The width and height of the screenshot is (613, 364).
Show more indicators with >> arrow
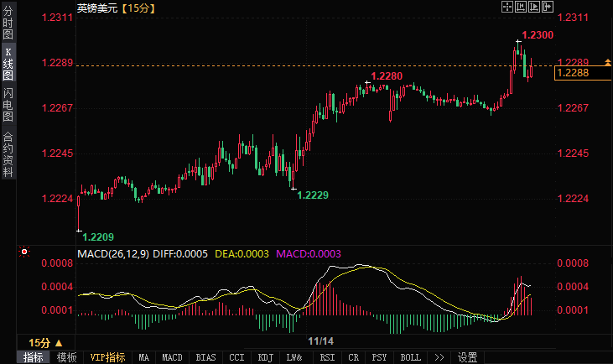pos(439,357)
